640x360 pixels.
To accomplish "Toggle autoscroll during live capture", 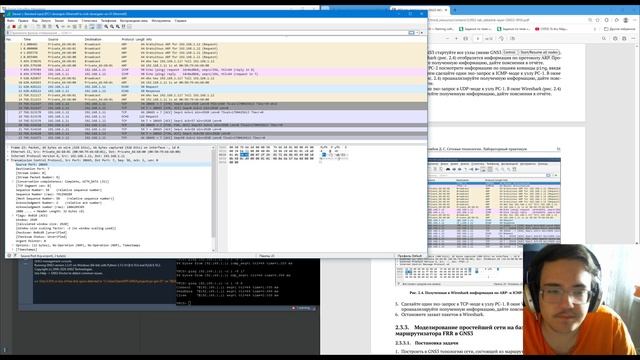I will [x=92, y=26].
